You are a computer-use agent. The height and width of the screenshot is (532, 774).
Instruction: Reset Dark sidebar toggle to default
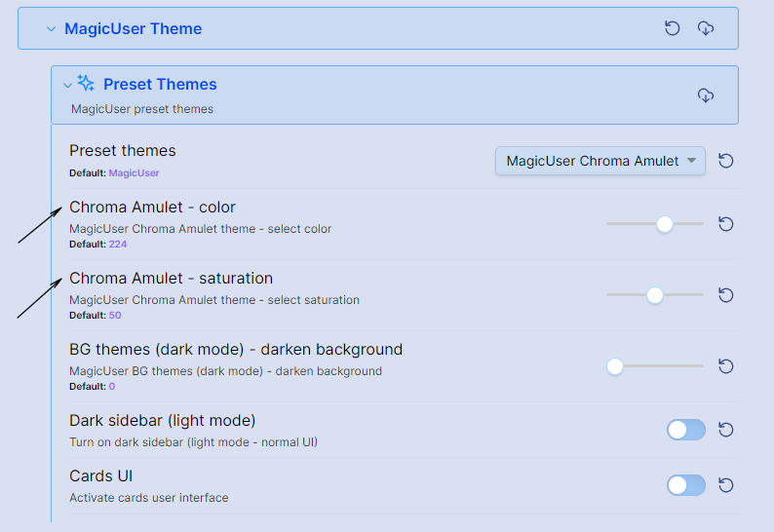pos(725,430)
